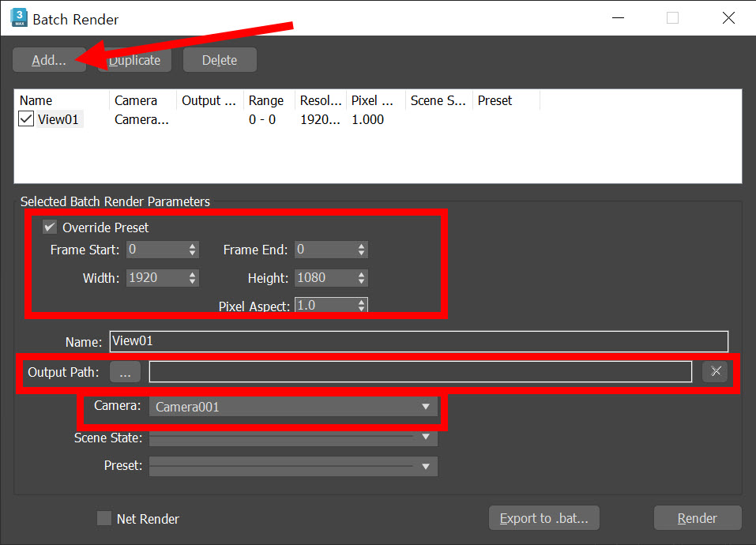The width and height of the screenshot is (756, 545).
Task: Click the 3ds Max application icon
Action: coord(19,18)
